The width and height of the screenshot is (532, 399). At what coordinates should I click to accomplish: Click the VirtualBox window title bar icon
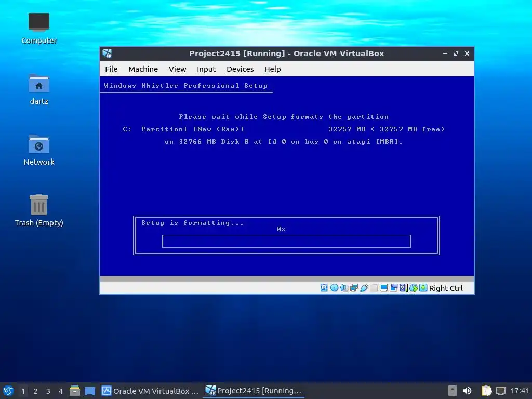point(107,54)
